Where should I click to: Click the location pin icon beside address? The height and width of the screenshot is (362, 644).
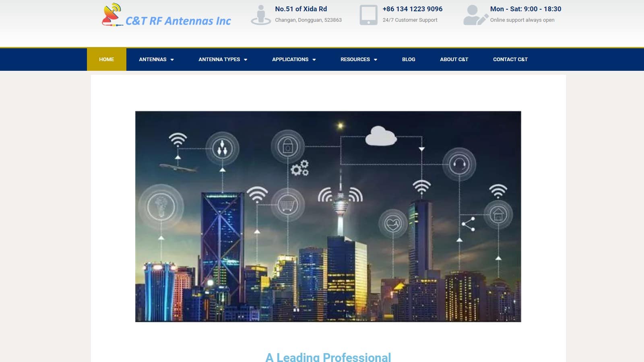point(261,15)
